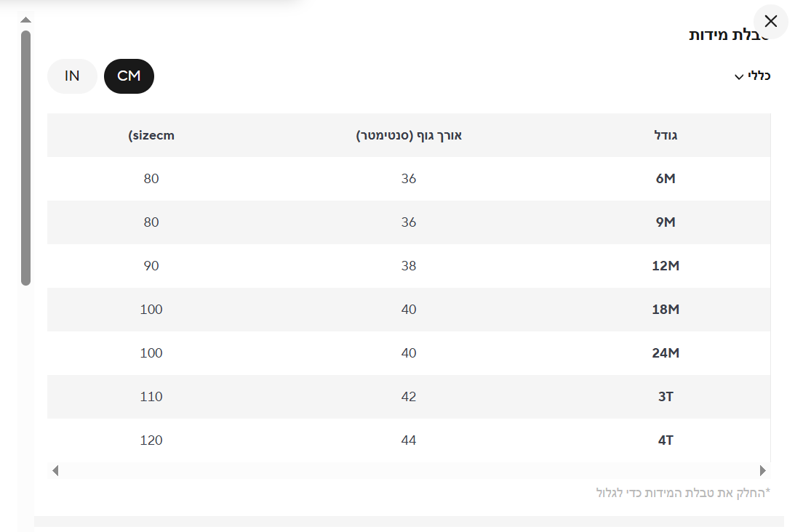Click the vertical scrollbar up arrow
Screen dimensions: 795x532
pyautogui.click(x=25, y=20)
